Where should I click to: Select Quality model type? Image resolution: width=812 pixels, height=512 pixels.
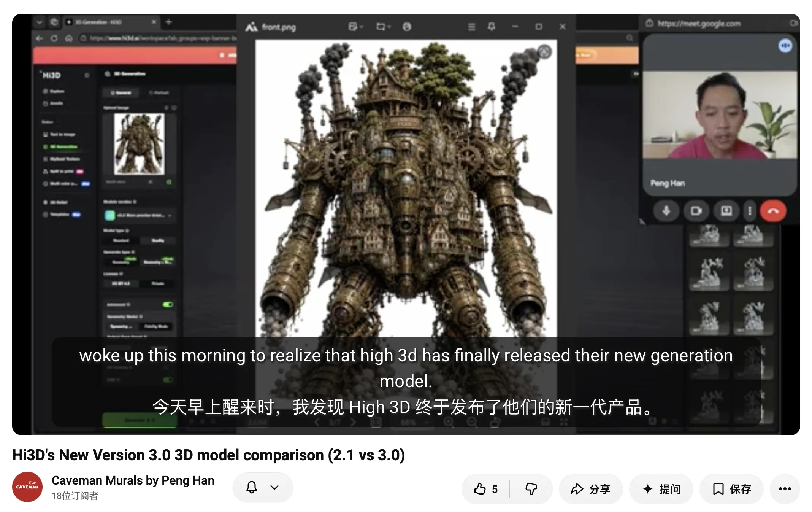(x=158, y=240)
